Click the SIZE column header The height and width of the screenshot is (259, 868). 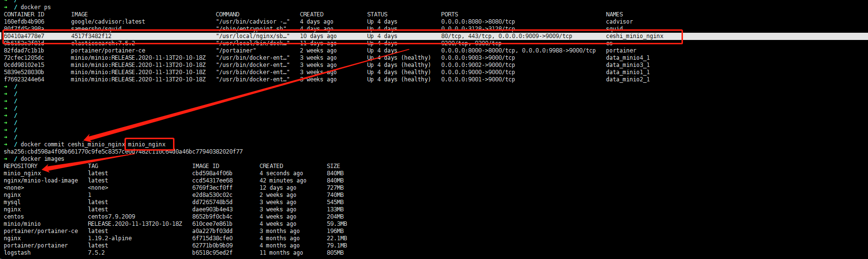tap(334, 166)
